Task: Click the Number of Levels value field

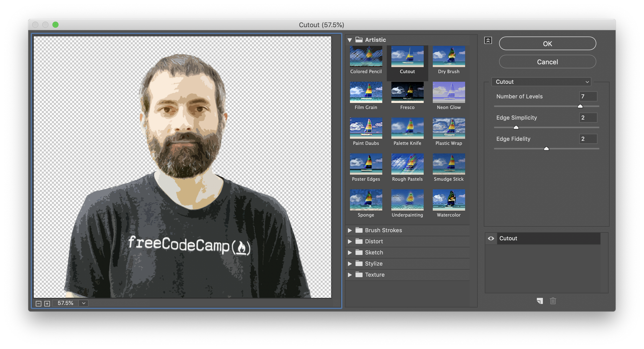Action: coord(588,96)
